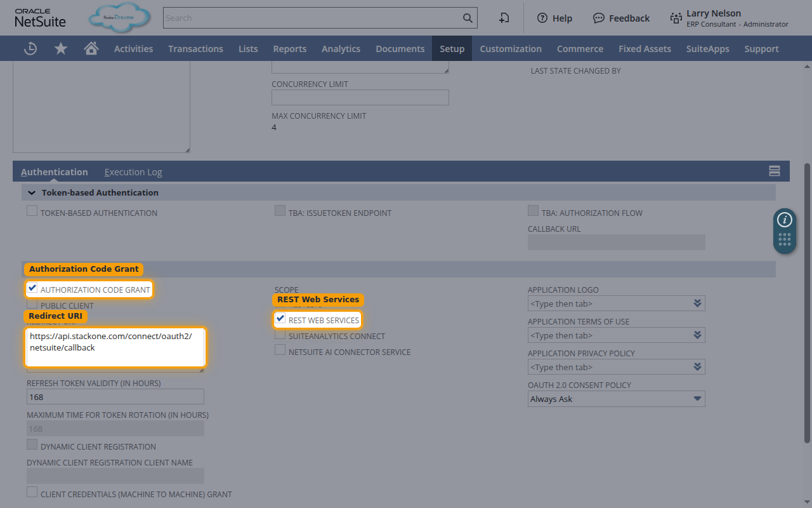This screenshot has height=508, width=812.
Task: Enable the SuiteAnalytics Connect checkbox
Action: point(280,335)
